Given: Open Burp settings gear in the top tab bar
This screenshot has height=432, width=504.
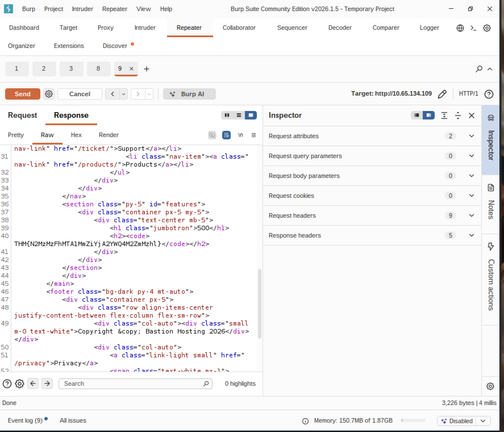Looking at the screenshot, I should [487, 28].
